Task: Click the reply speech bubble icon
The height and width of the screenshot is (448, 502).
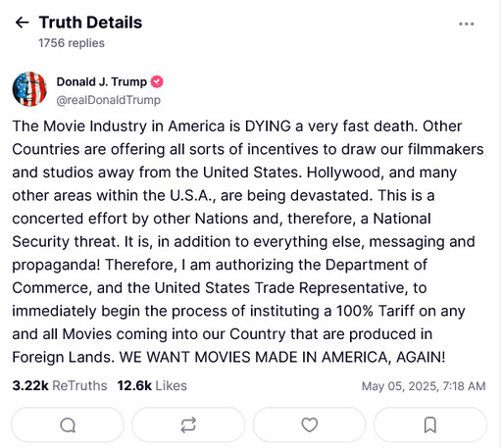Action: coord(68,425)
